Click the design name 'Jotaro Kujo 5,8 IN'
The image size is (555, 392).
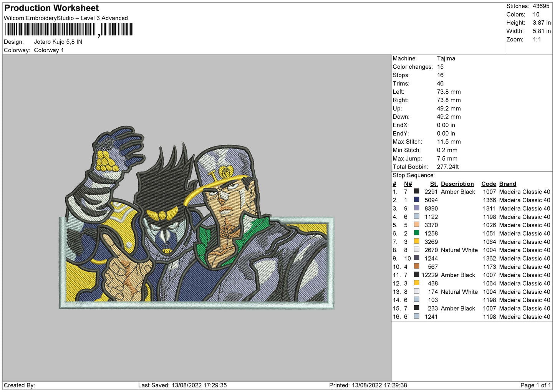(58, 42)
